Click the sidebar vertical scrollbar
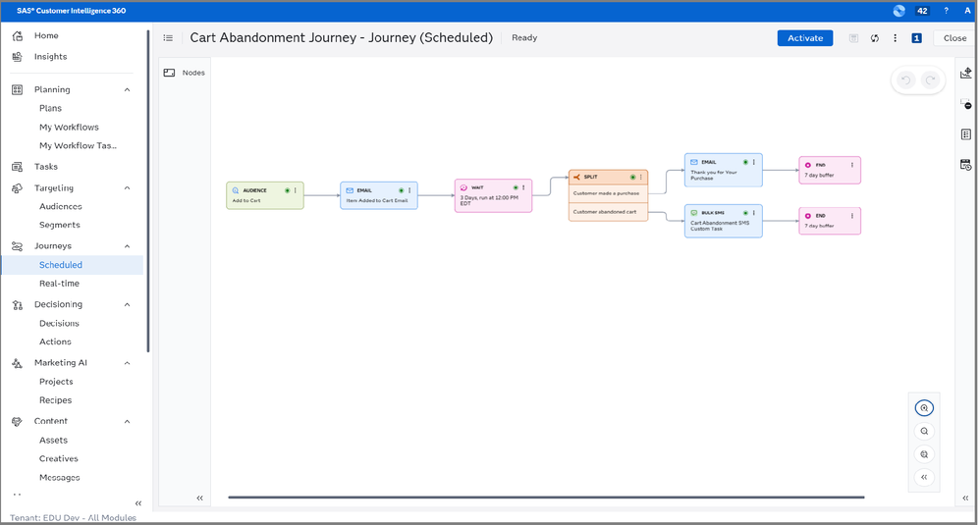980x525 pixels. [148, 191]
